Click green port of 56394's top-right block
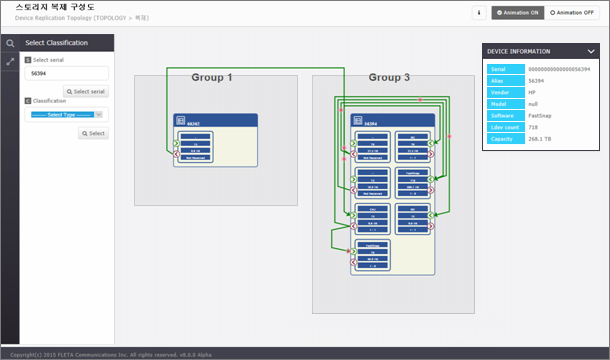The image size is (610, 360). click(431, 144)
